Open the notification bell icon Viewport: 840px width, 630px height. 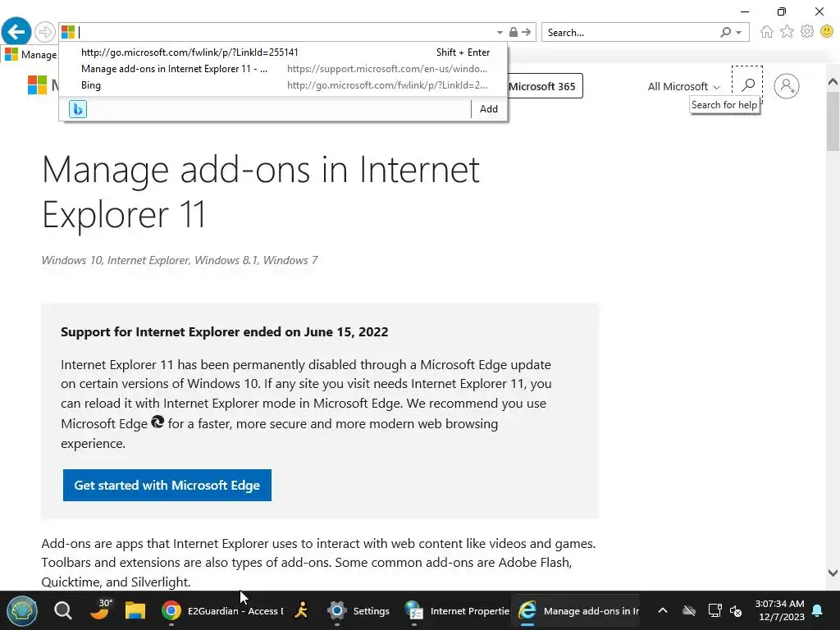tap(818, 610)
